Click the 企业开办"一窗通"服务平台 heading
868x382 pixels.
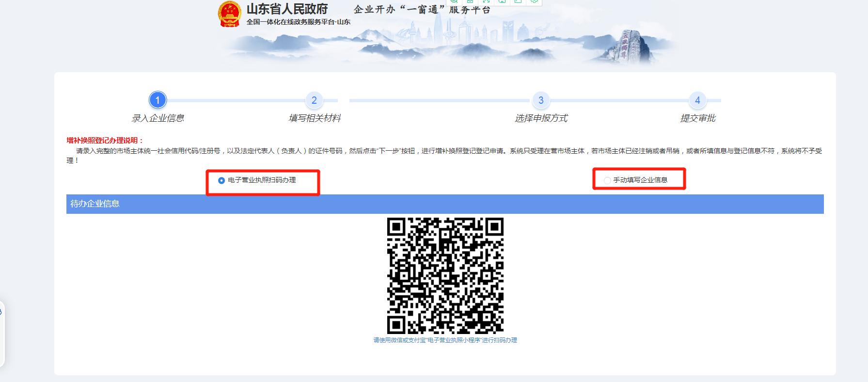point(422,10)
